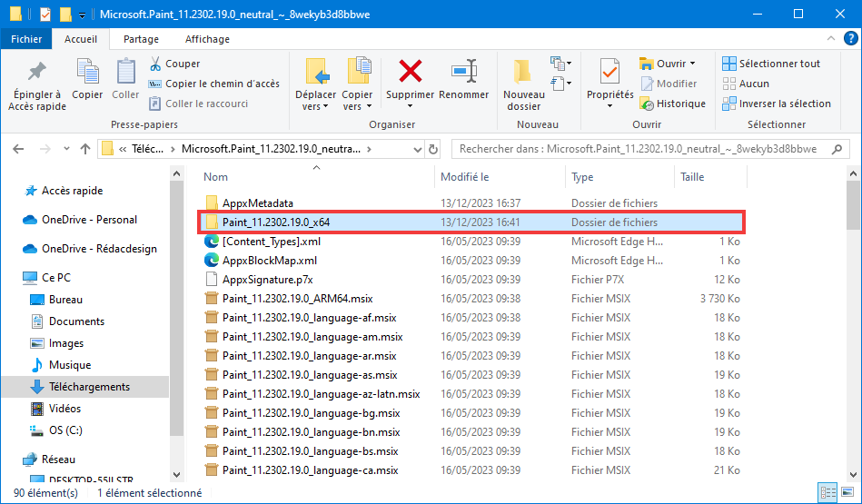Open recent locations dropdown arrow
The image size is (862, 504).
point(66,149)
